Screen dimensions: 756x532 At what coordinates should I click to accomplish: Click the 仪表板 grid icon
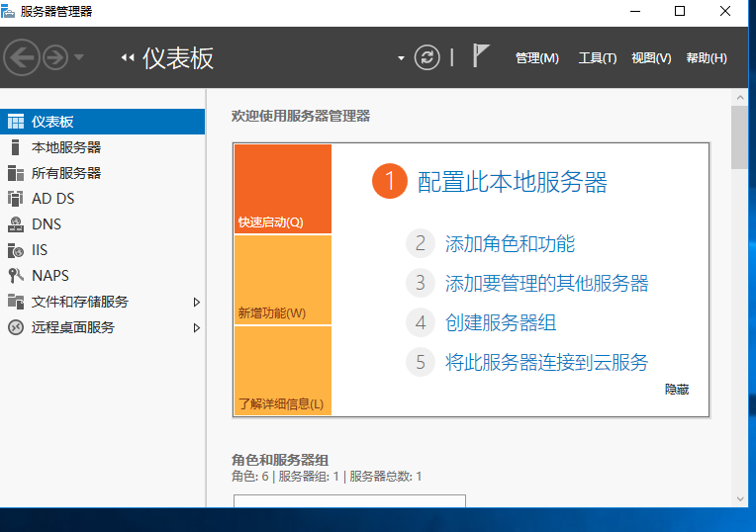16,122
